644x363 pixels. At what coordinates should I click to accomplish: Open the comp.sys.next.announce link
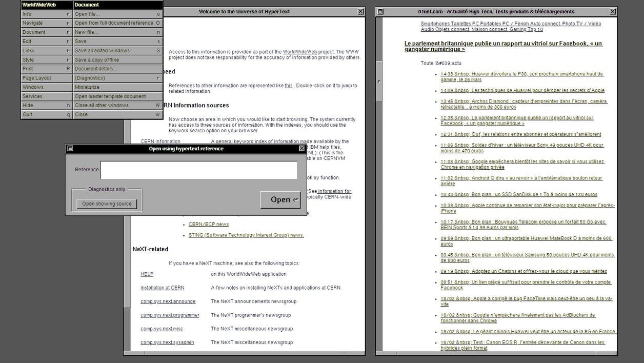coord(168,301)
